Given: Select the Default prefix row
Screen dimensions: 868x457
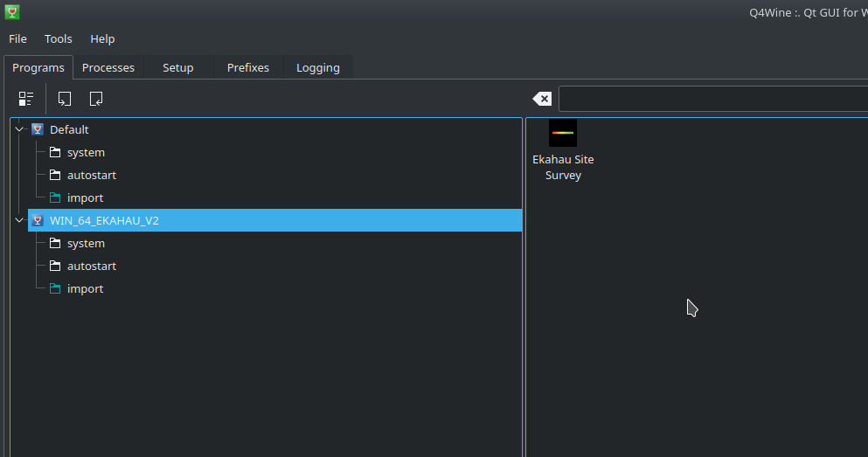Looking at the screenshot, I should tap(275, 129).
